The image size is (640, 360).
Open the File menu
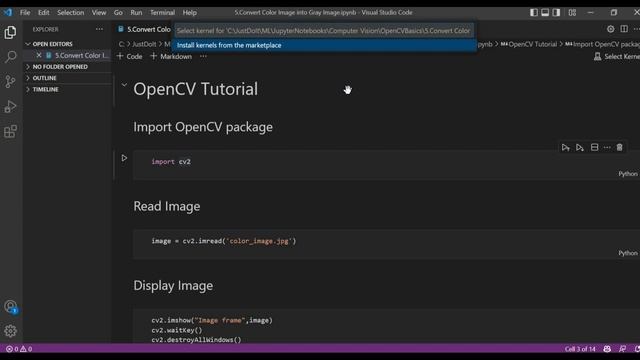tap(25, 13)
